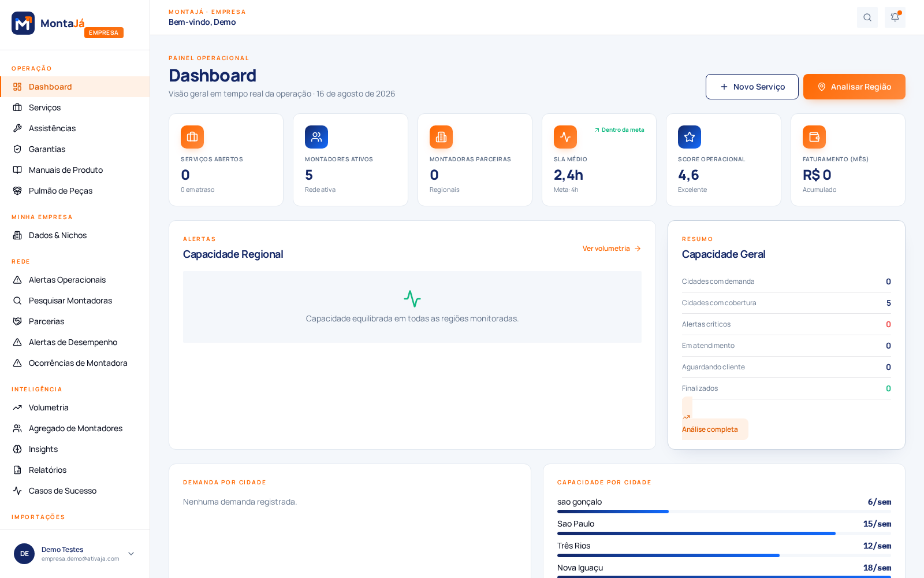924x578 pixels.
Task: Expand the Demo Testes user menu chevron
Action: coord(131,554)
